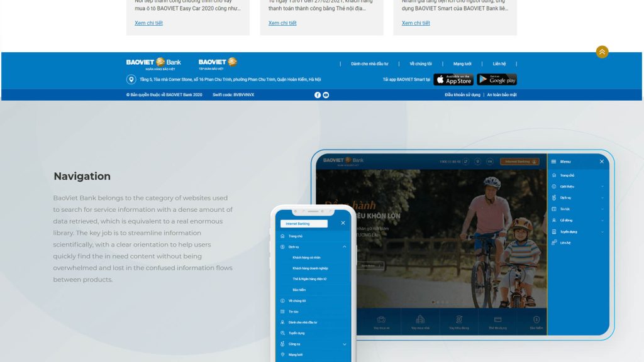This screenshot has width=644, height=362.
Task: Close the tablet Menu panel with X
Action: [x=602, y=162]
